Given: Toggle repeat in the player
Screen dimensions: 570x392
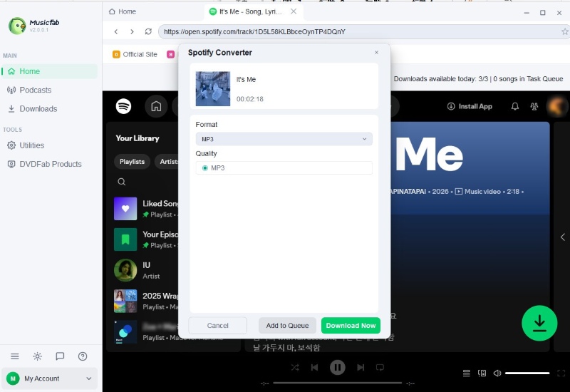Looking at the screenshot, I should (380, 368).
